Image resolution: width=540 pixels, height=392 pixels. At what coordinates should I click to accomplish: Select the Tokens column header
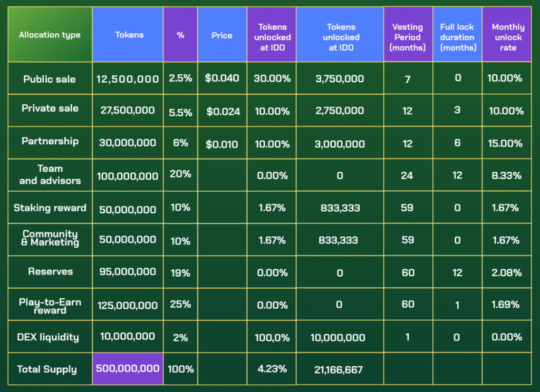click(x=129, y=35)
